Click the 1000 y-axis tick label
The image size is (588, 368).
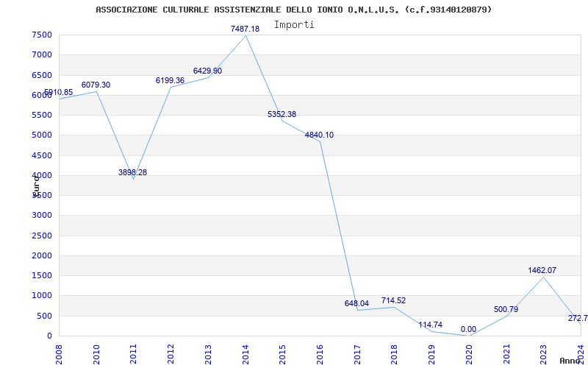42,296
